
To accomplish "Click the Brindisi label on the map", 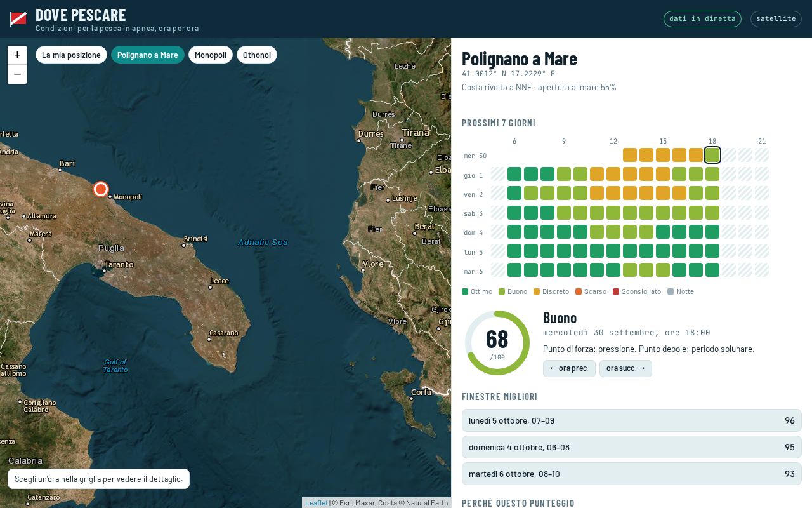I will tap(195, 239).
